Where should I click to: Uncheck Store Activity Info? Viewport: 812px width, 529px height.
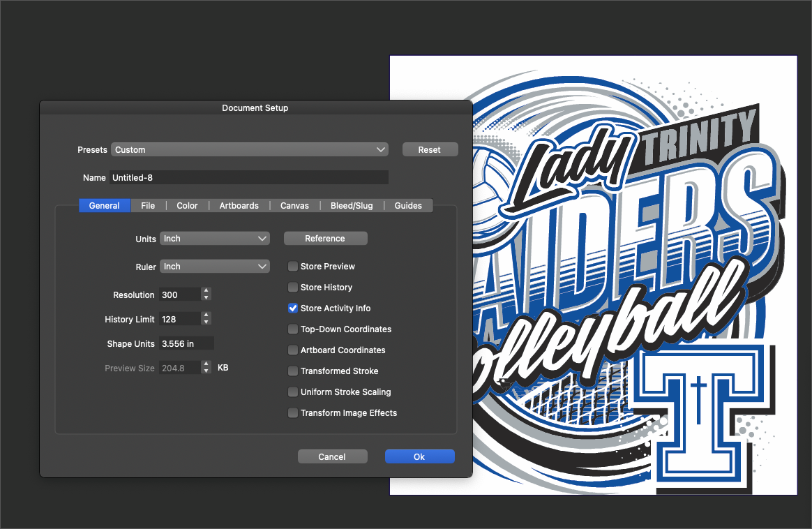point(293,308)
